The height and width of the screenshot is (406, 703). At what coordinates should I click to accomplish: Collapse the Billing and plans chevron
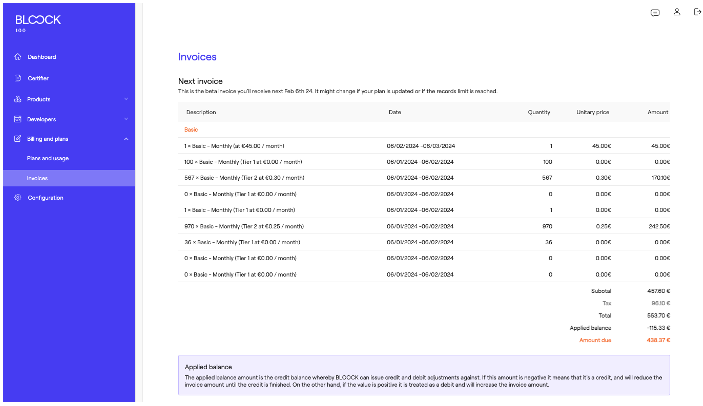point(126,138)
